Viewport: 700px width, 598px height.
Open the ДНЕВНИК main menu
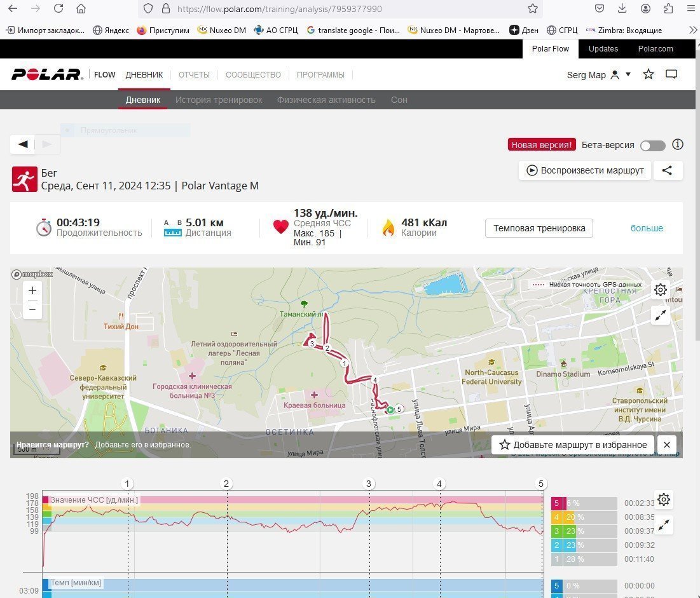coord(144,74)
